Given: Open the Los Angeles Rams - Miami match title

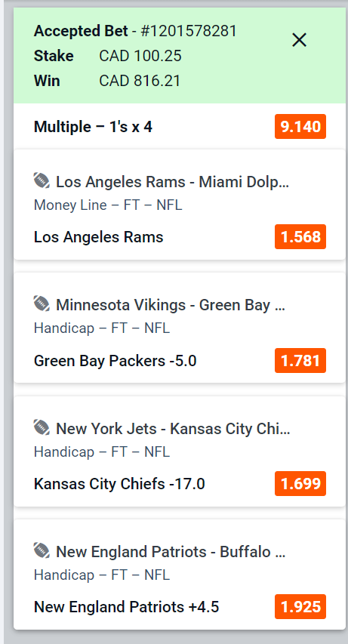Looking at the screenshot, I should [x=173, y=181].
